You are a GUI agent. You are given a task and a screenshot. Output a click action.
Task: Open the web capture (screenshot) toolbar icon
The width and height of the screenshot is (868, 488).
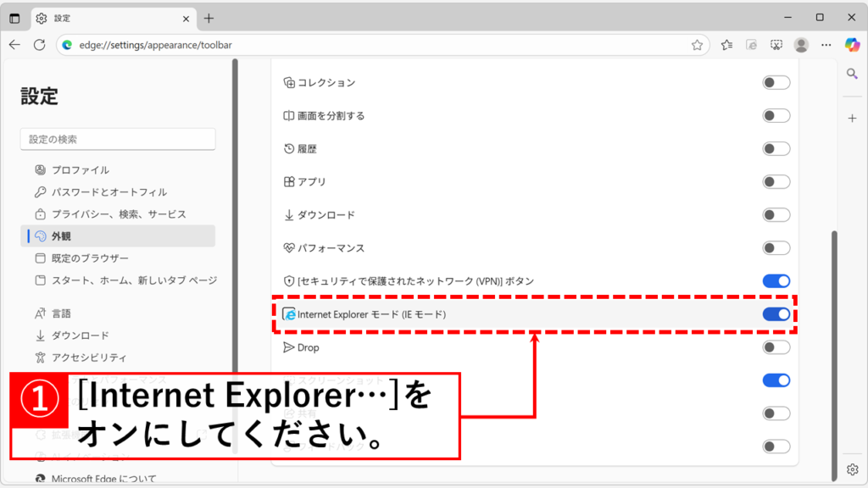(x=776, y=45)
